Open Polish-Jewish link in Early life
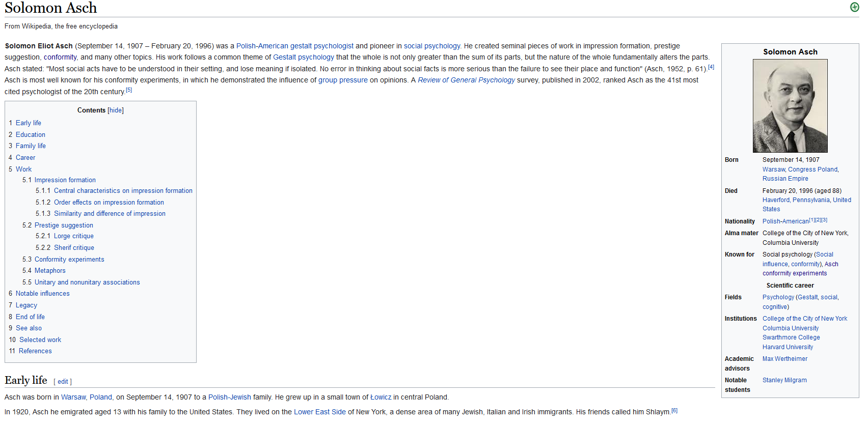This screenshot has height=425, width=868. pyautogui.click(x=230, y=397)
